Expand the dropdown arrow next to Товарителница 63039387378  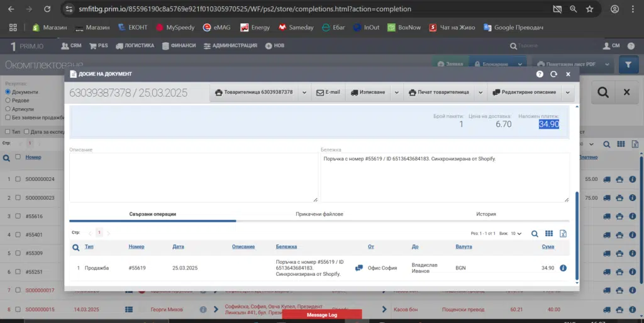coord(304,92)
